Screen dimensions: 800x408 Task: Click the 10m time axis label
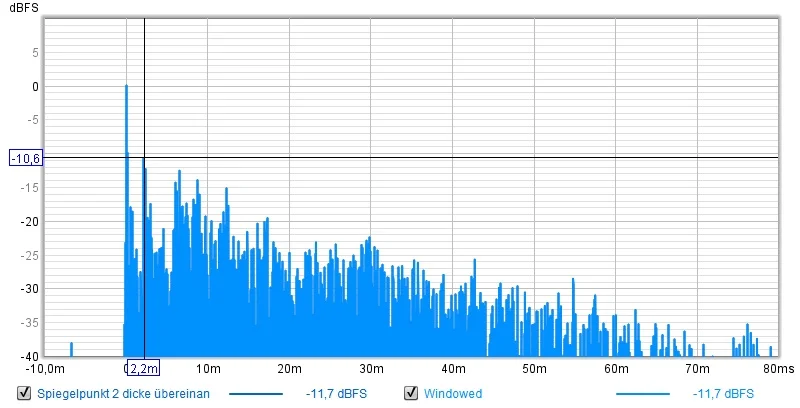click(x=208, y=368)
